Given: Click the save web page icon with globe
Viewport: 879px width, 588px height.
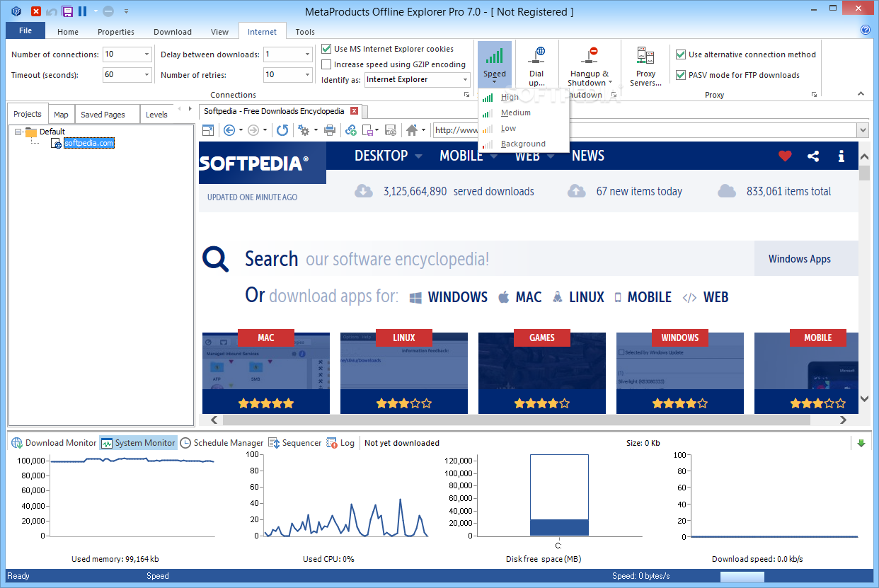Looking at the screenshot, I should click(x=391, y=130).
